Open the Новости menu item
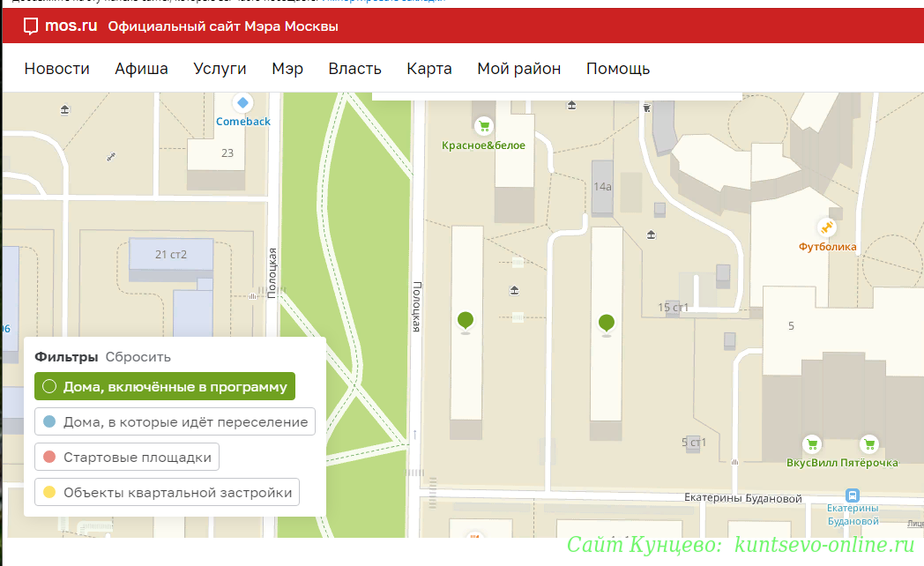 pyautogui.click(x=57, y=69)
